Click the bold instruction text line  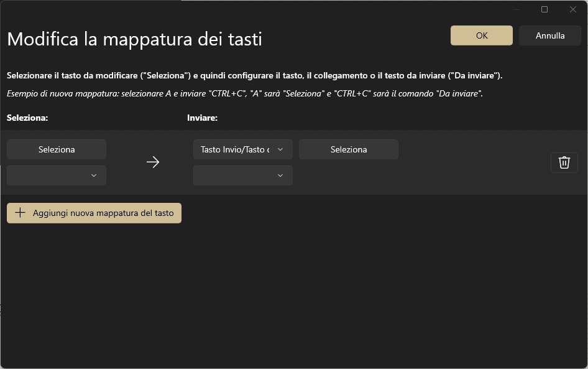pyautogui.click(x=254, y=75)
